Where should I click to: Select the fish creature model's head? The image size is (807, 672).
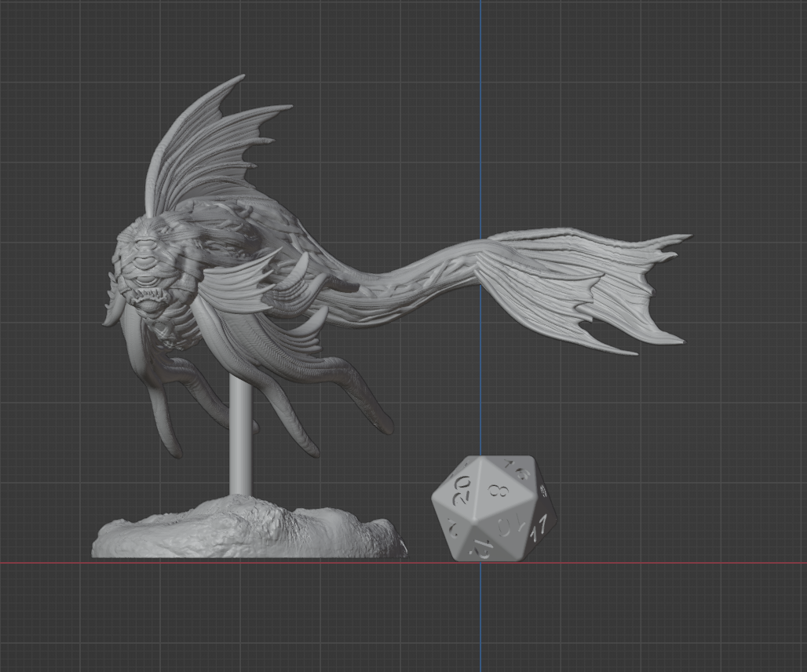pos(152,268)
